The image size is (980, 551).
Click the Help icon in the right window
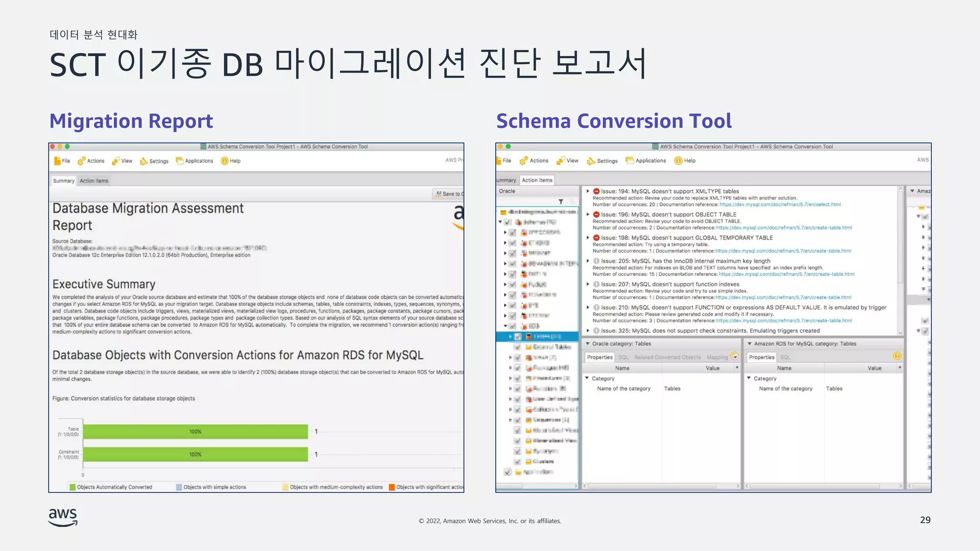pos(678,161)
